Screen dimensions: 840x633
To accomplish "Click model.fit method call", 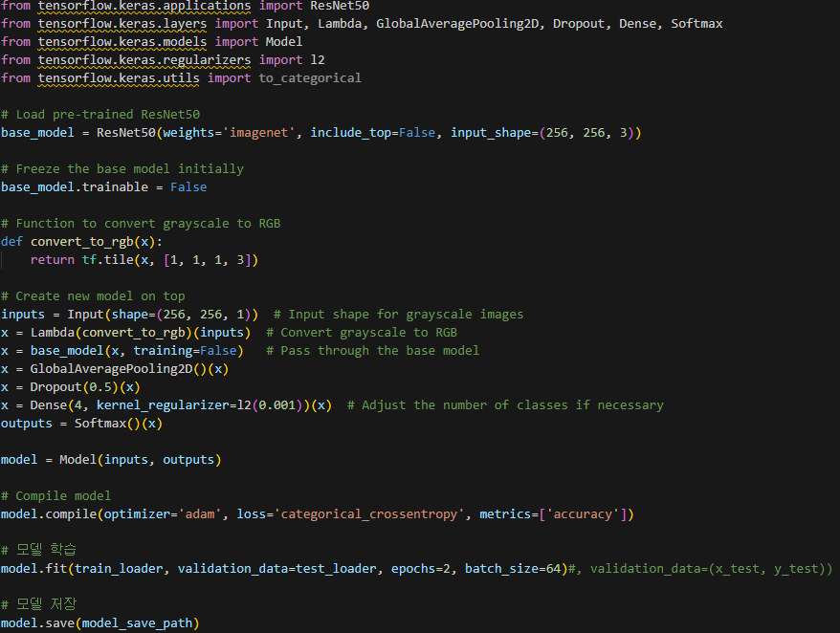I will tap(33, 569).
